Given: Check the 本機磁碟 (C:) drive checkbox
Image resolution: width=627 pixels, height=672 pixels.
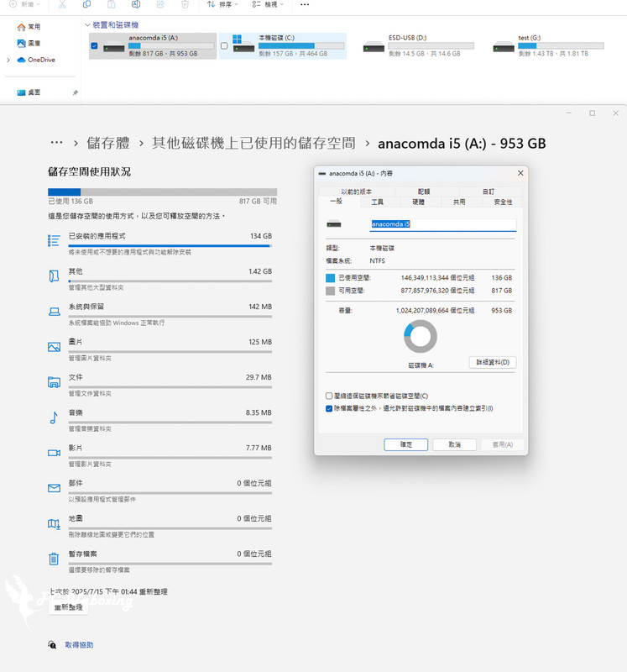Looking at the screenshot, I should click(224, 46).
